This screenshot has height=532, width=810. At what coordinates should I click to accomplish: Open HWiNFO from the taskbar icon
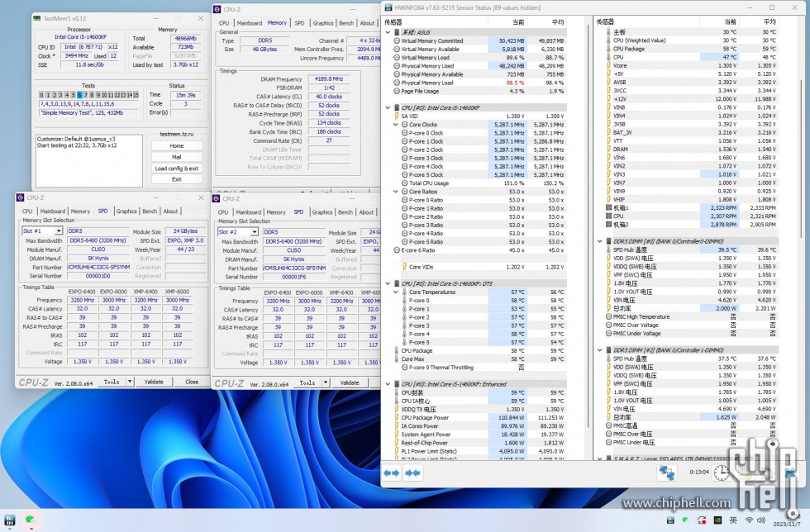coord(10,520)
